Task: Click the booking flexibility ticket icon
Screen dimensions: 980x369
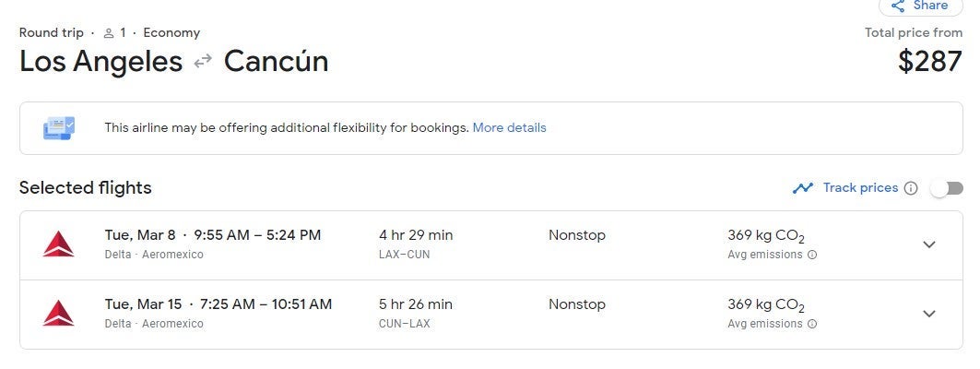Action: click(59, 128)
